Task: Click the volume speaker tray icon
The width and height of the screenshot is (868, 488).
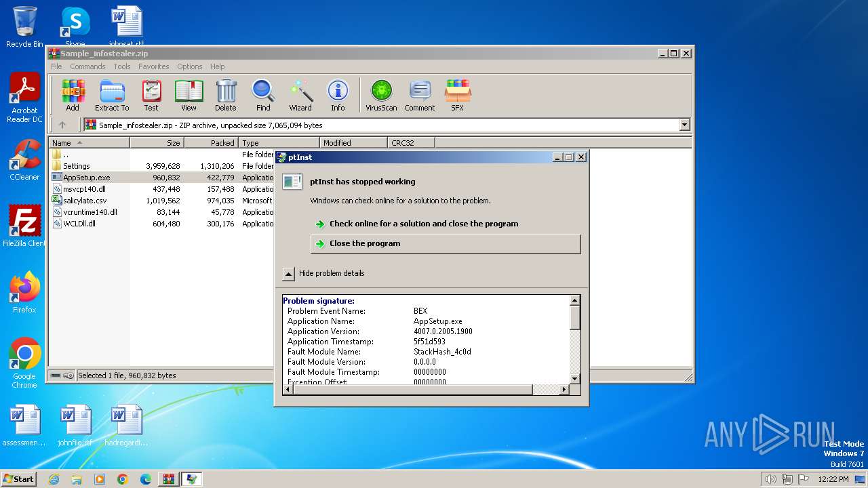Action: click(x=770, y=479)
